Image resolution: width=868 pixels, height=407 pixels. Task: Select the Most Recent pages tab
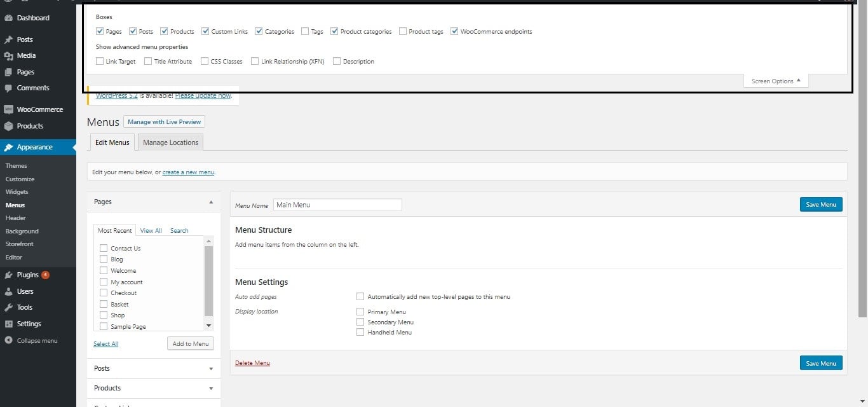pyautogui.click(x=115, y=230)
